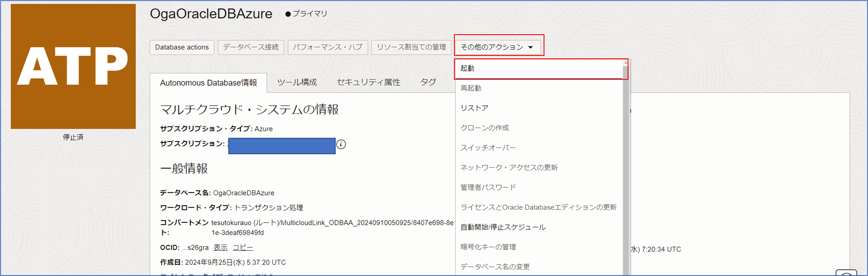Open Database actions
Screen dimensions: 868x276
click(182, 47)
